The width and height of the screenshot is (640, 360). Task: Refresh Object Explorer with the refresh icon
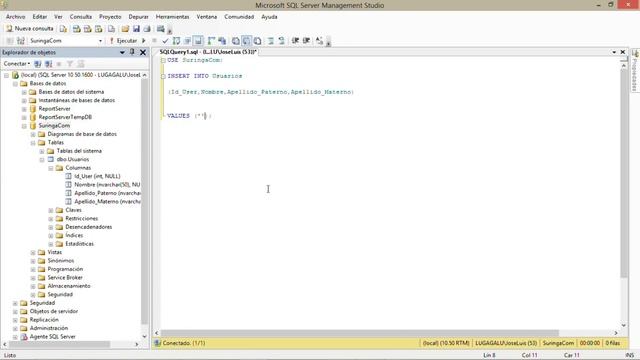(81, 64)
